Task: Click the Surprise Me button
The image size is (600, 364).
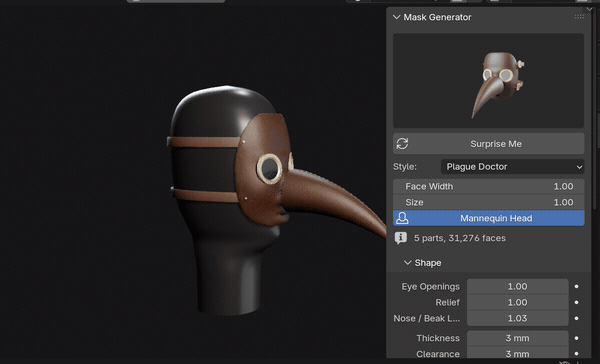Action: pyautogui.click(x=489, y=144)
